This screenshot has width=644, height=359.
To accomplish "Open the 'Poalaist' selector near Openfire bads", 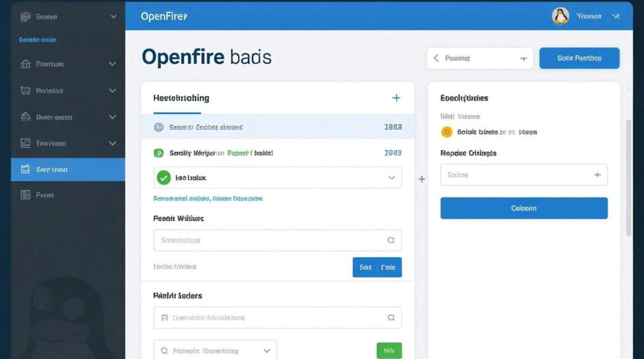I will click(480, 58).
